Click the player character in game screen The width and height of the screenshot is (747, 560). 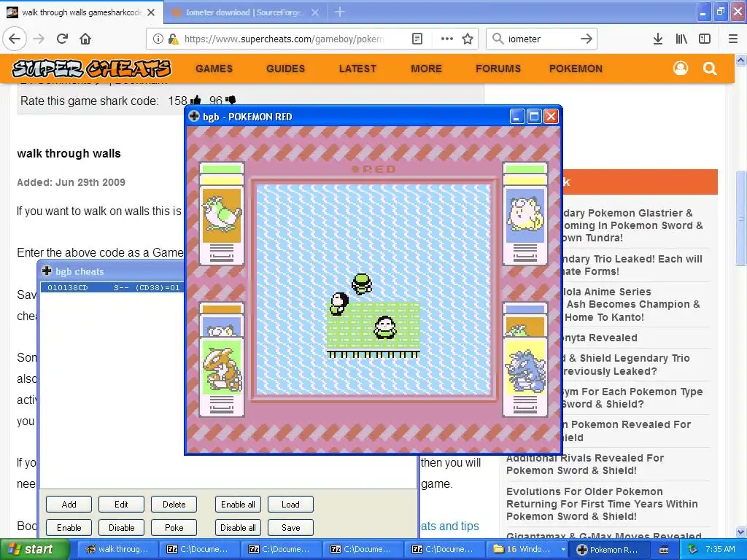click(x=362, y=284)
